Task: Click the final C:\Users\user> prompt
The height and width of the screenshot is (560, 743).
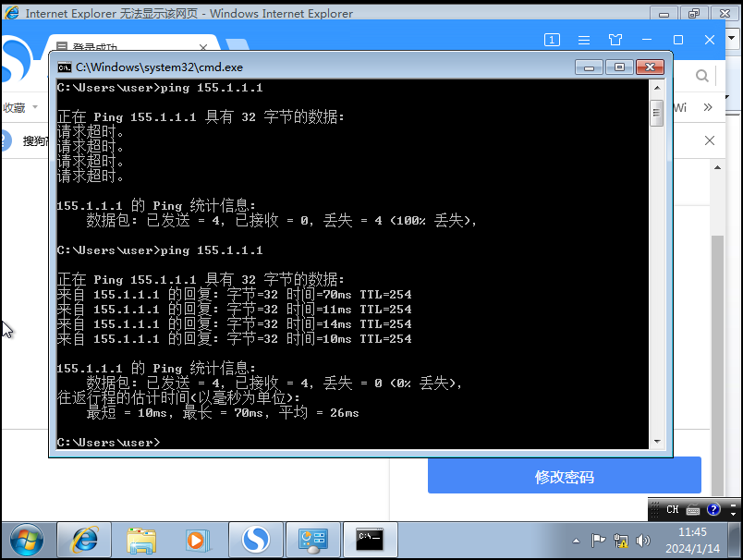Action: pyautogui.click(x=108, y=442)
